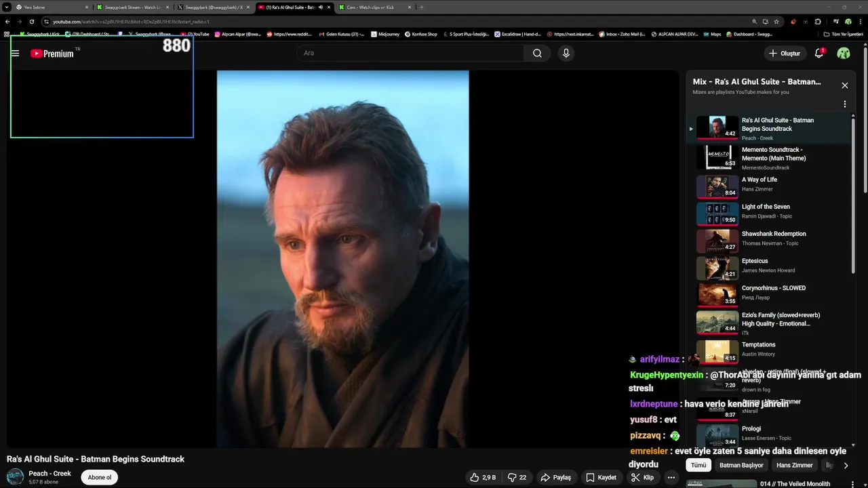Close the Mix playlist panel
The image size is (868, 488).
845,85
